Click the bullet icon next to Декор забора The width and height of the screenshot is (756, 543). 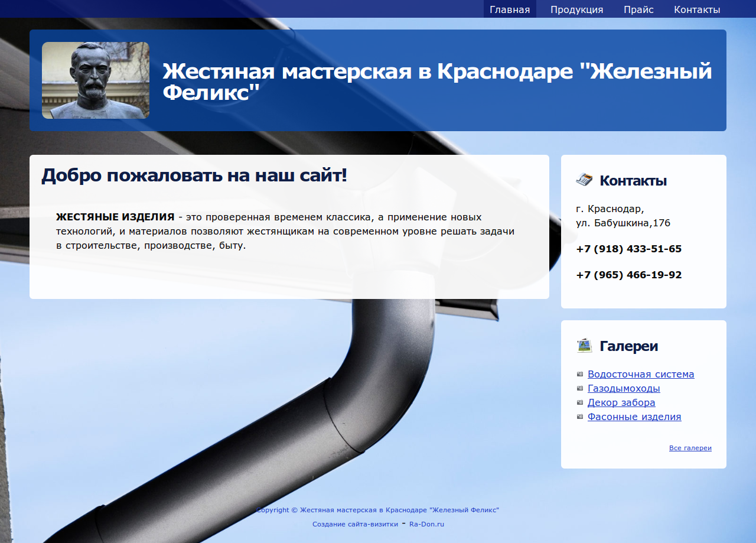pos(579,402)
